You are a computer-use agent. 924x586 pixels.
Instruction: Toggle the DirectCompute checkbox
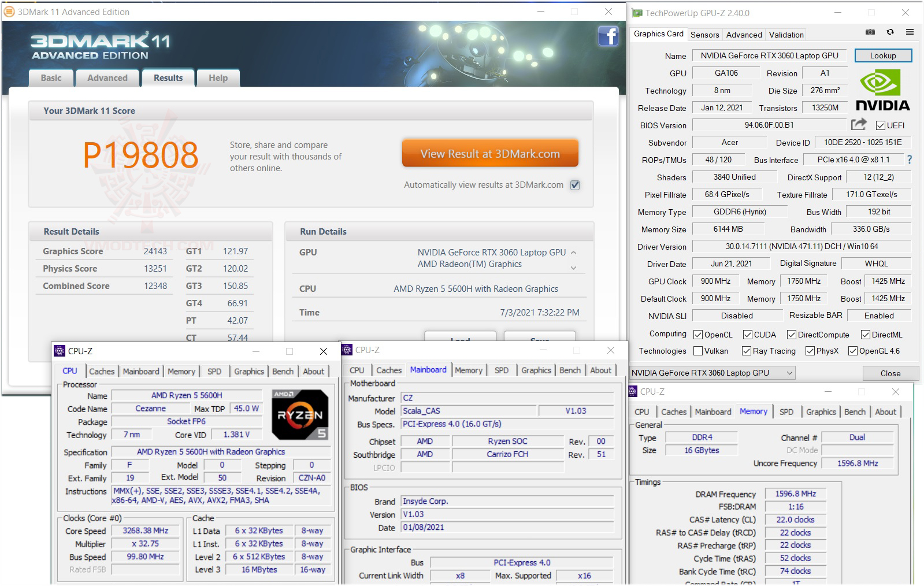[x=792, y=335]
